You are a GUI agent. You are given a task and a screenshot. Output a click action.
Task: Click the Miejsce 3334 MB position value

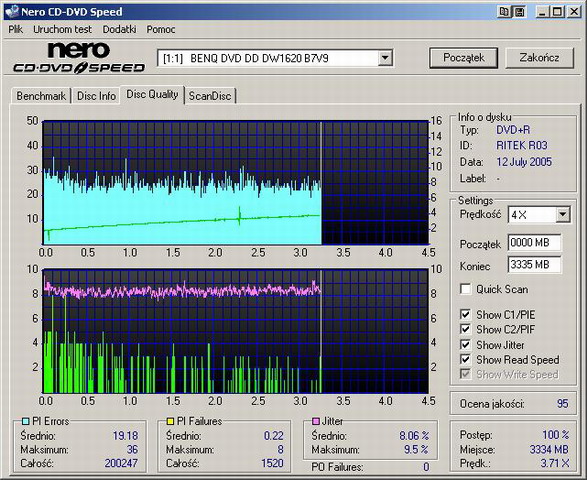(549, 449)
